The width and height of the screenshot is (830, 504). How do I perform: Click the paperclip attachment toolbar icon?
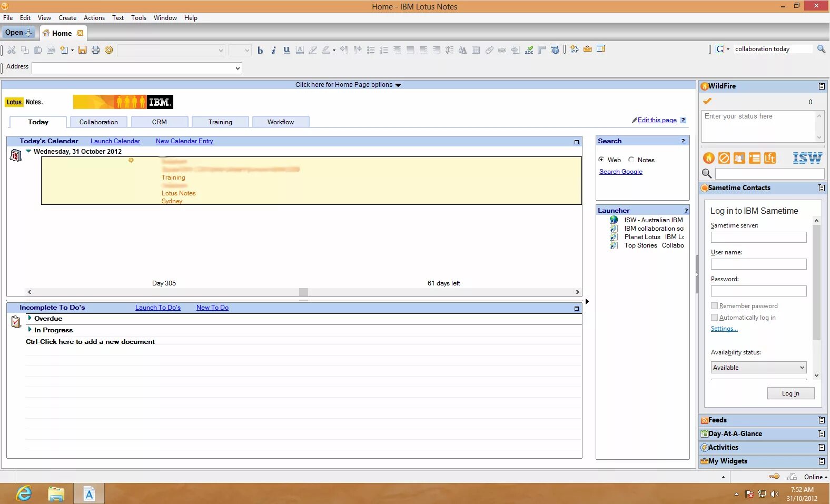(x=489, y=50)
